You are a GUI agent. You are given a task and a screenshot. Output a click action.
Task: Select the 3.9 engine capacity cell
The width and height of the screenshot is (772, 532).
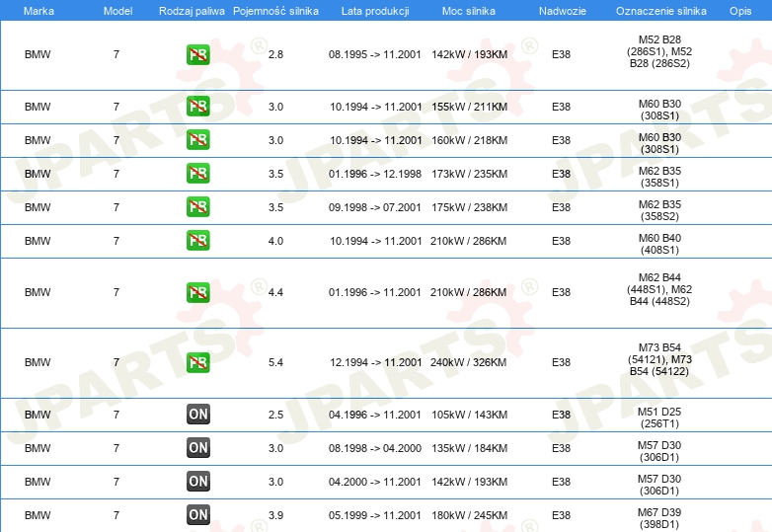275,515
